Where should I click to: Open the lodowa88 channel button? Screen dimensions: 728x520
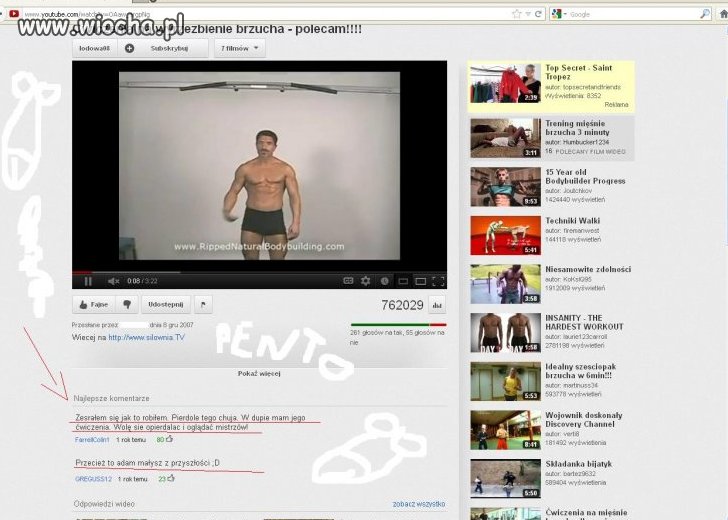point(94,48)
